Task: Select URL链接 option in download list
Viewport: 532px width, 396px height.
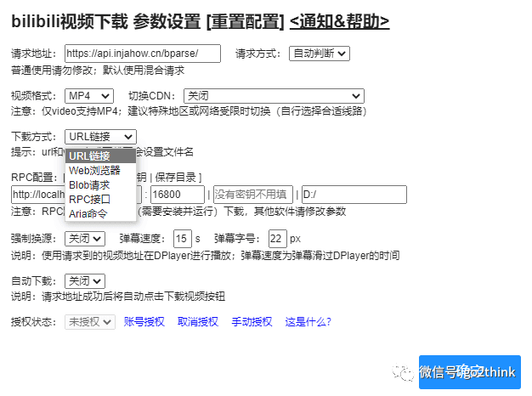Action: click(x=100, y=156)
